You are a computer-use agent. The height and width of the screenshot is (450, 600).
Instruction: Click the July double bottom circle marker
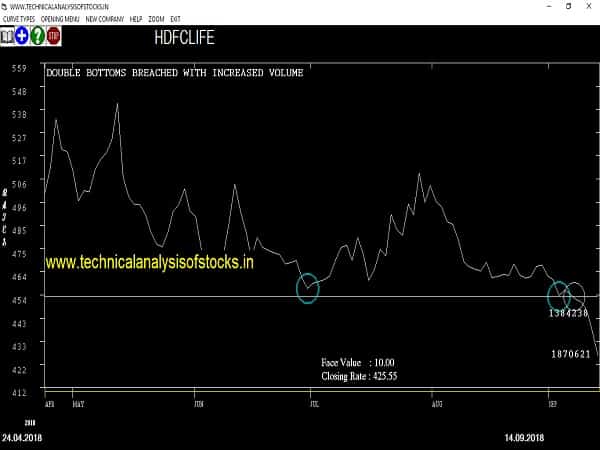tap(308, 288)
